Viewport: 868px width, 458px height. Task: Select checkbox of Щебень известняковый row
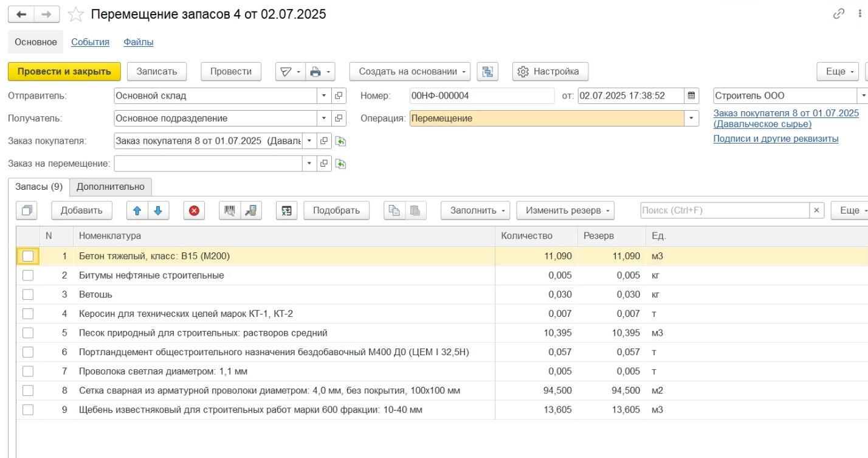click(x=28, y=410)
